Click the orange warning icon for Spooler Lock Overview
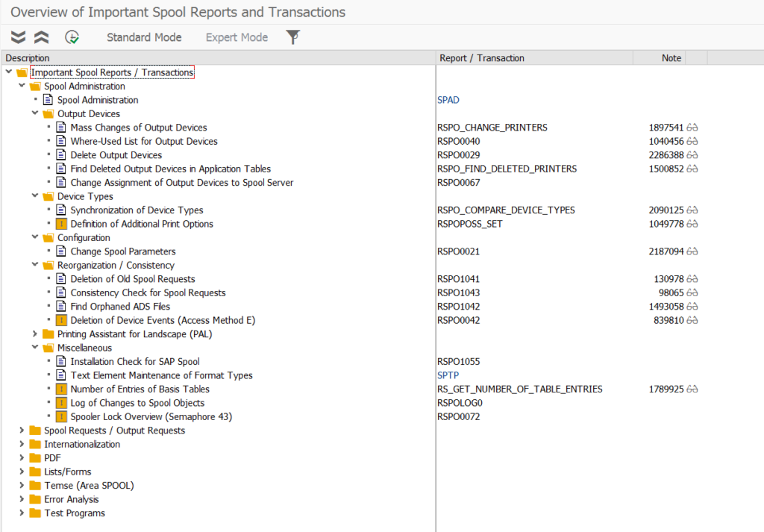The height and width of the screenshot is (532, 764). [x=61, y=416]
